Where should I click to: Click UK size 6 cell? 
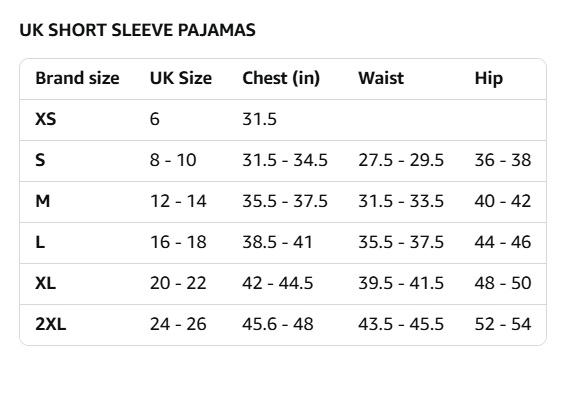pos(155,119)
